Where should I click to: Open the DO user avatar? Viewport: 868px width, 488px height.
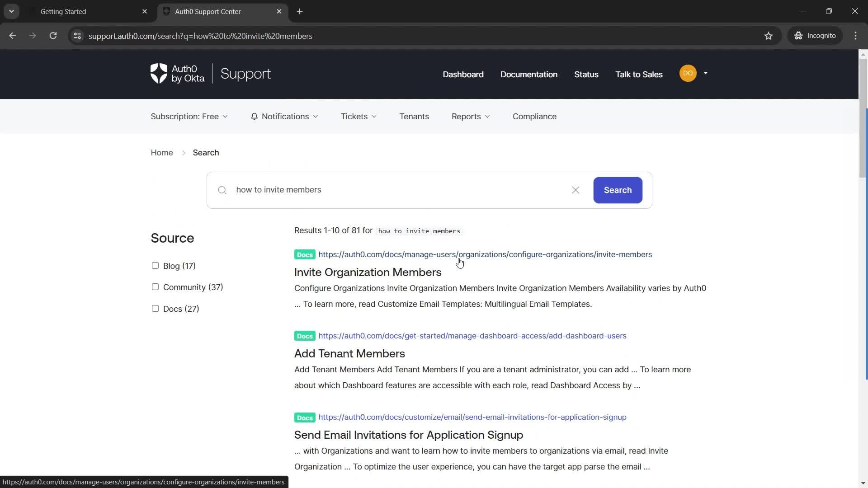click(x=688, y=73)
